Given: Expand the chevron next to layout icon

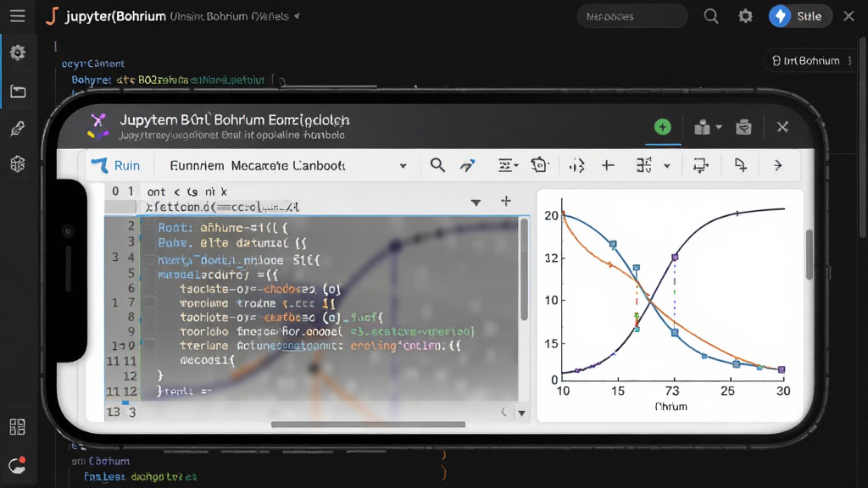Looking at the screenshot, I should (667, 165).
